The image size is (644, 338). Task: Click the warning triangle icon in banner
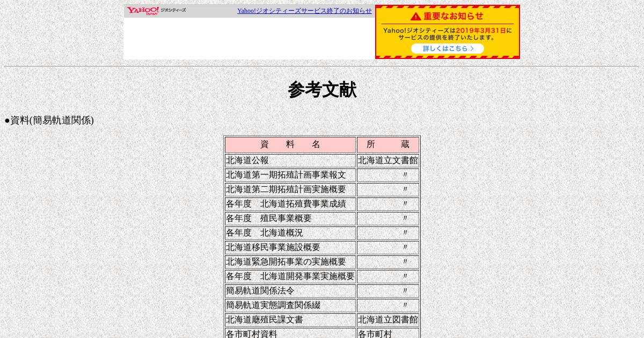416,17
